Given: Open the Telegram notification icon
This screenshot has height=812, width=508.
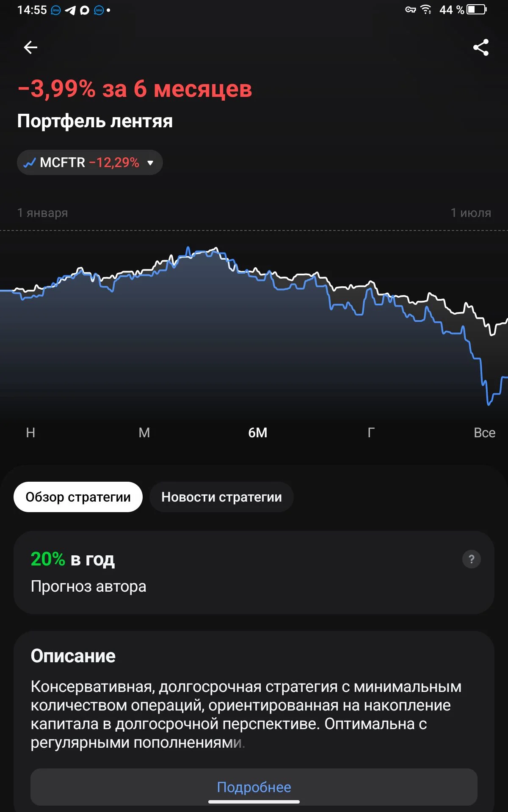Looking at the screenshot, I should click(x=70, y=10).
